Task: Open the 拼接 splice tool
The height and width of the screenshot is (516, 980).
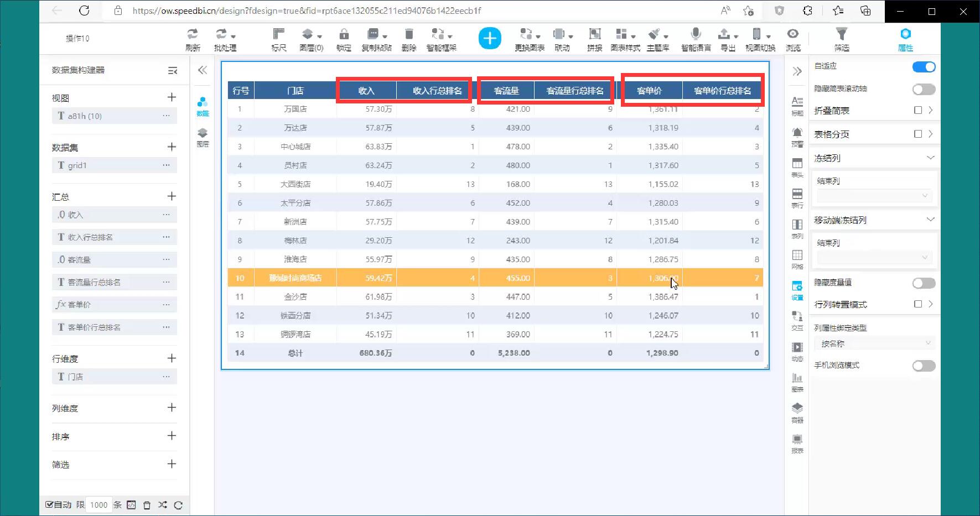Action: pos(594,34)
